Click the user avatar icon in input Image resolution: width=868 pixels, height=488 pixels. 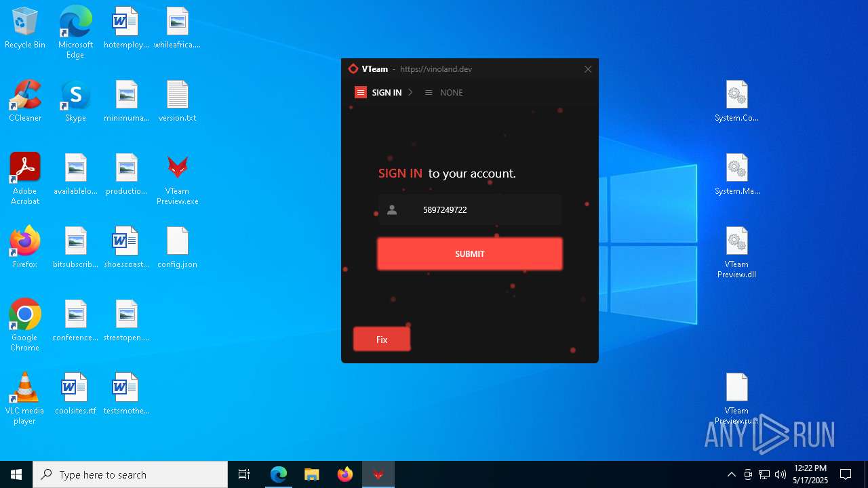pyautogui.click(x=392, y=210)
